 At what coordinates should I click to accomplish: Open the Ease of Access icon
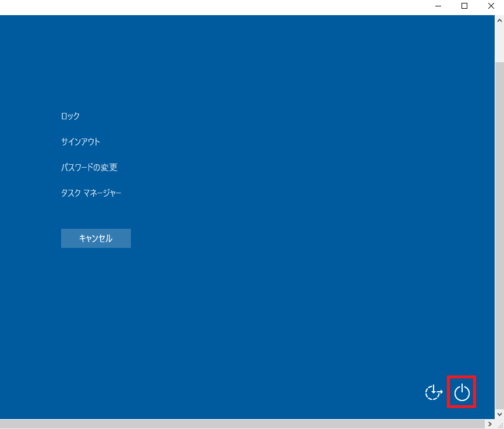click(434, 392)
